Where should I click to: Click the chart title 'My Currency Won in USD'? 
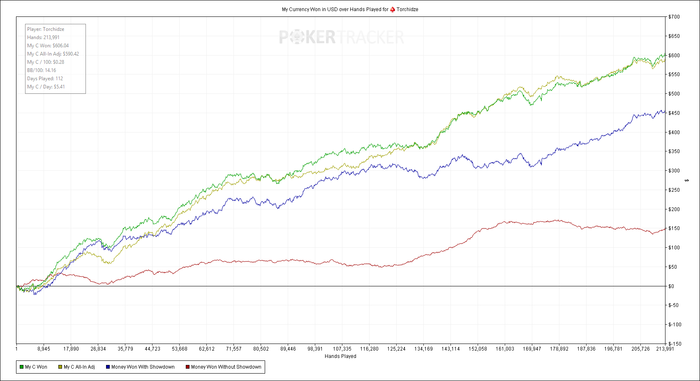309,9
